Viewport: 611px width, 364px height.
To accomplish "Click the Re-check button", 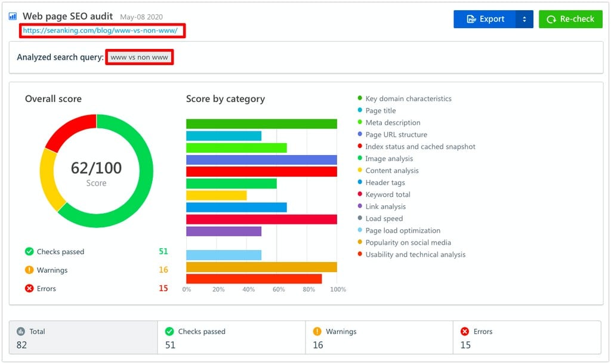I will pos(570,18).
